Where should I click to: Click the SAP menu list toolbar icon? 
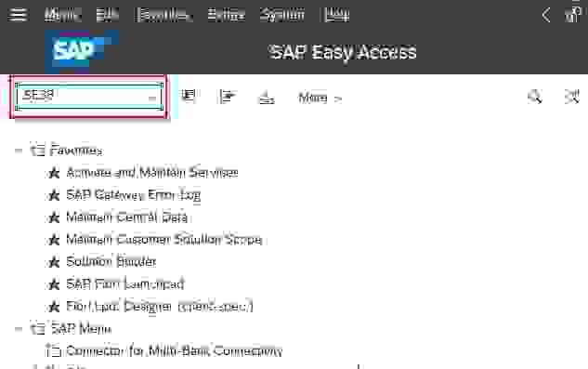[188, 97]
